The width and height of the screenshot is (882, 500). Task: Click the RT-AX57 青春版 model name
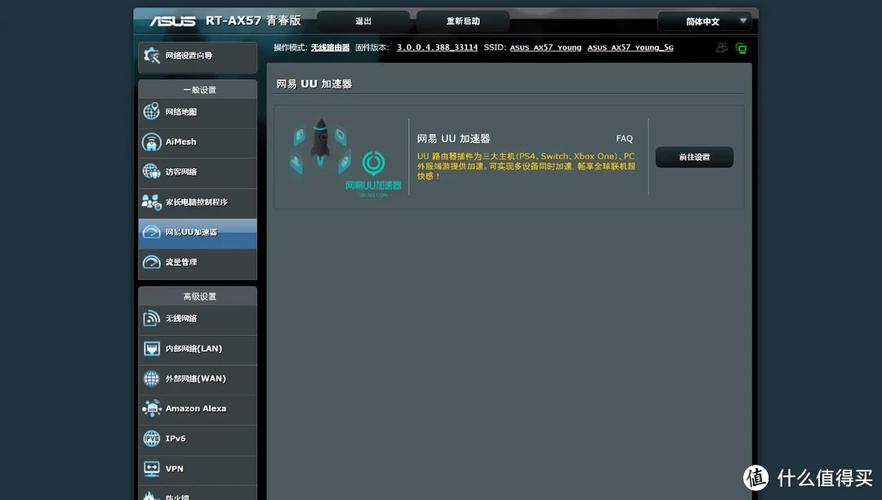click(x=253, y=20)
